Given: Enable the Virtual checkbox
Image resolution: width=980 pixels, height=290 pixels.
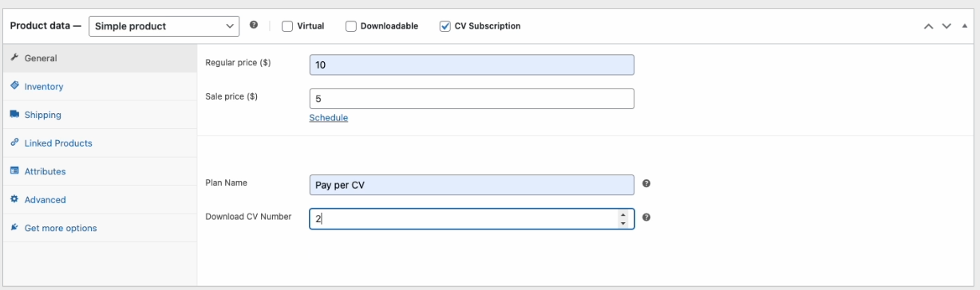Looking at the screenshot, I should pos(287,26).
